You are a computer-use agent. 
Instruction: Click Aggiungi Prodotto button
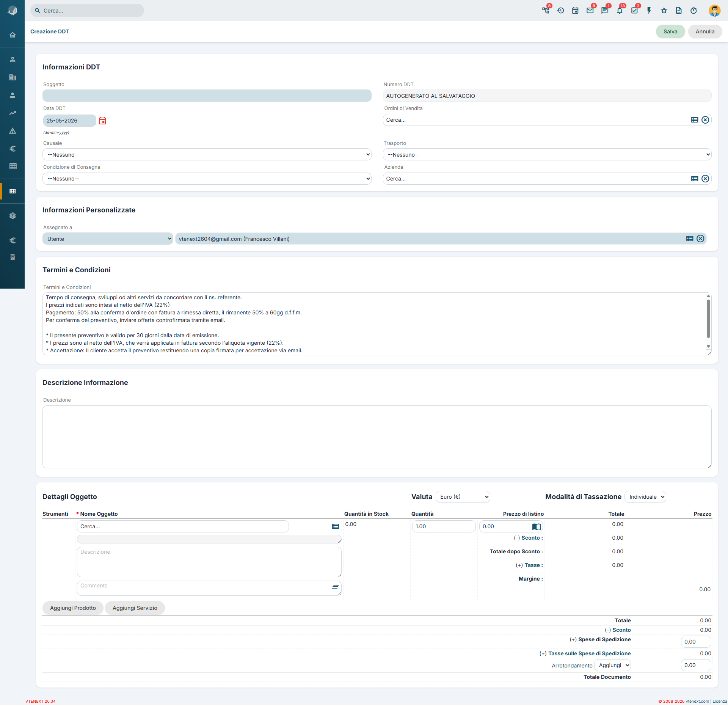coord(73,608)
